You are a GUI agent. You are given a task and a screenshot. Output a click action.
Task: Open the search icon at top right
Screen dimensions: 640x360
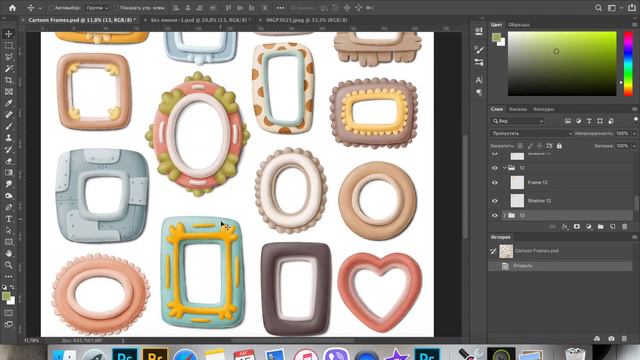pos(598,8)
